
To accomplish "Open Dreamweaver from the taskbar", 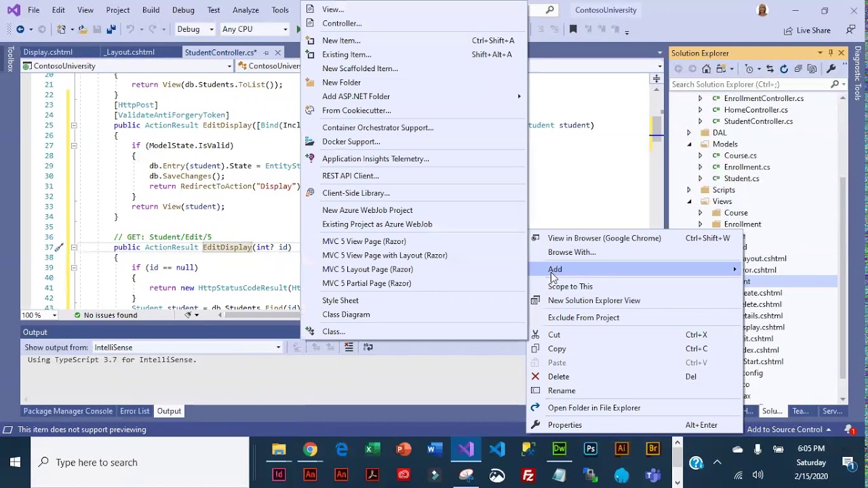I will [x=559, y=449].
